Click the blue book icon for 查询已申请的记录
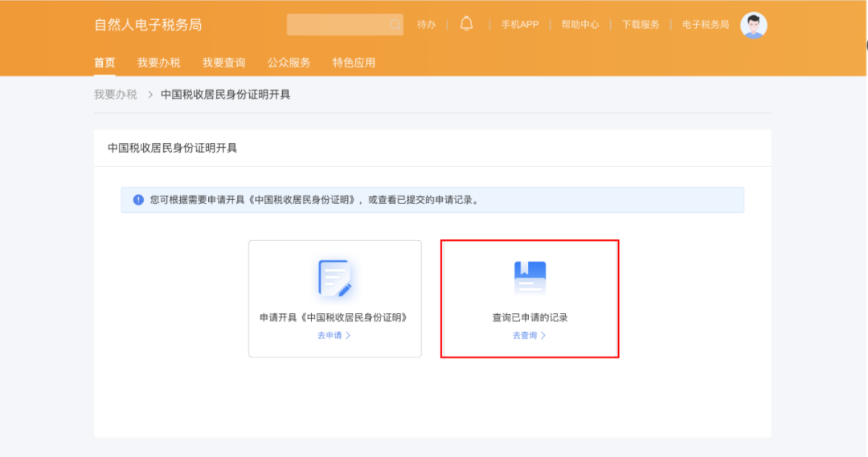Viewport: 868px width, 457px height. click(x=530, y=278)
